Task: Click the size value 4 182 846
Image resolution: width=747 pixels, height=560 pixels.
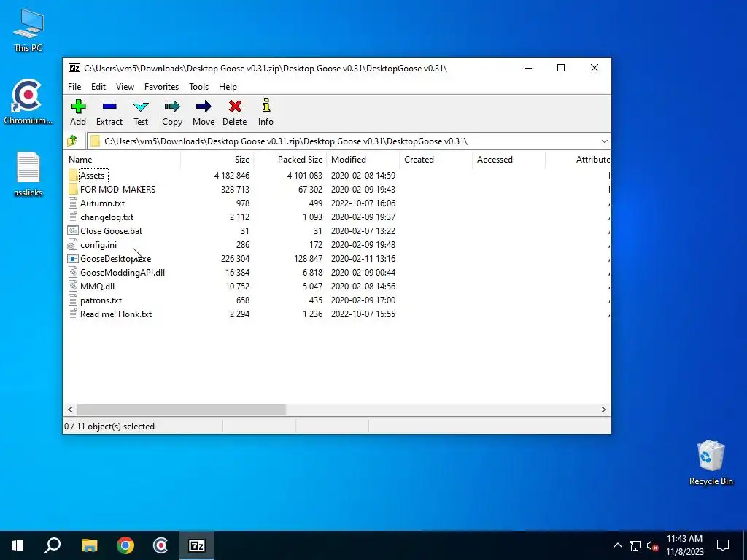Action: pyautogui.click(x=231, y=175)
